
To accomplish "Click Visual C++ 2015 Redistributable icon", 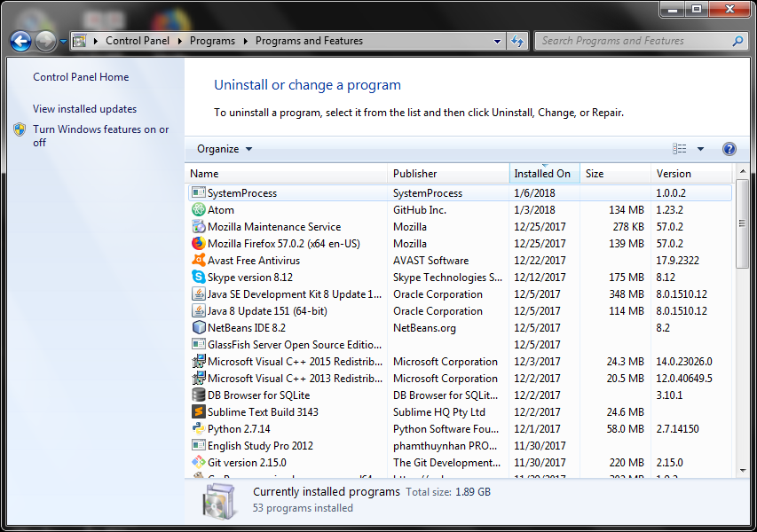I will pos(199,361).
